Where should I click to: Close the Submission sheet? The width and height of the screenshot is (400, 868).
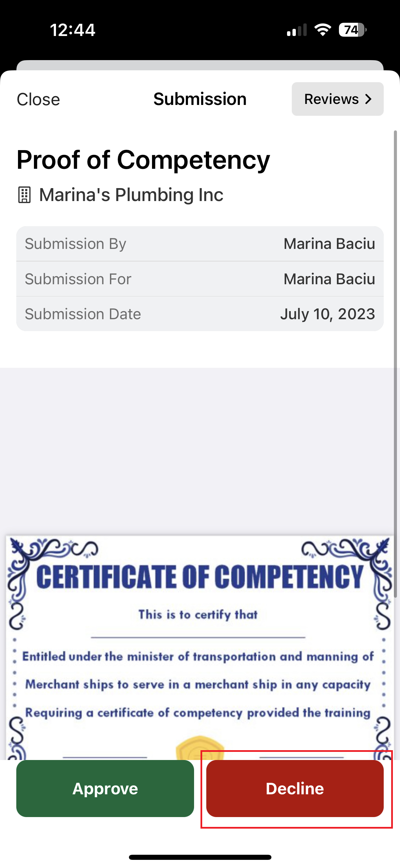[38, 100]
